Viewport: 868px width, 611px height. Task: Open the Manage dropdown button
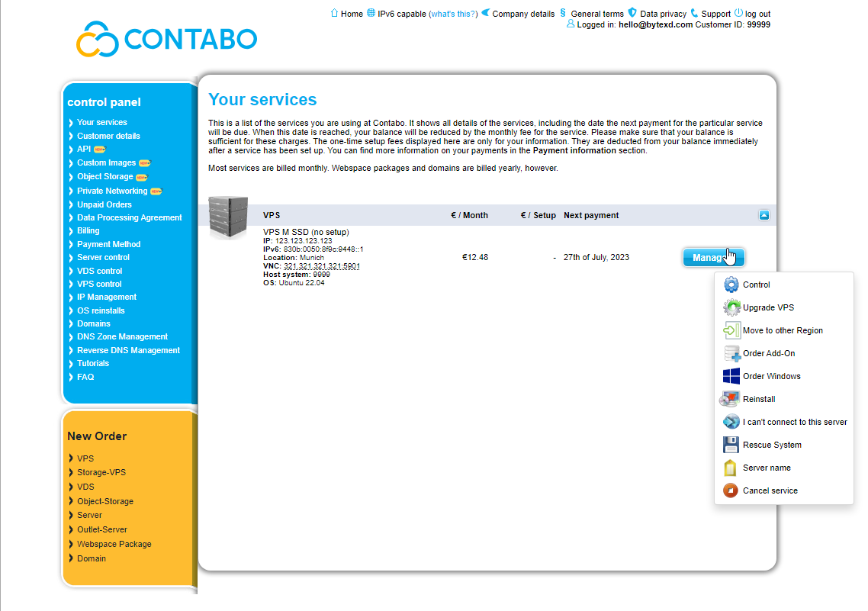coord(714,257)
